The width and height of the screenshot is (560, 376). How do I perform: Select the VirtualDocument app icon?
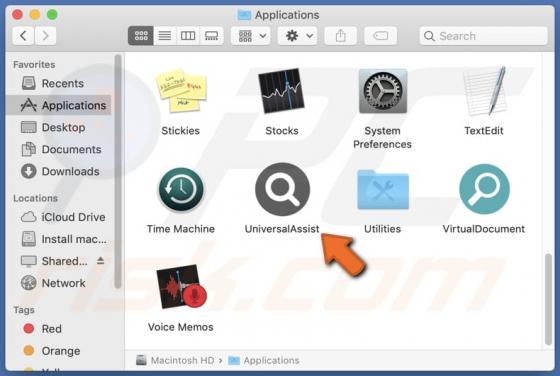tap(484, 189)
